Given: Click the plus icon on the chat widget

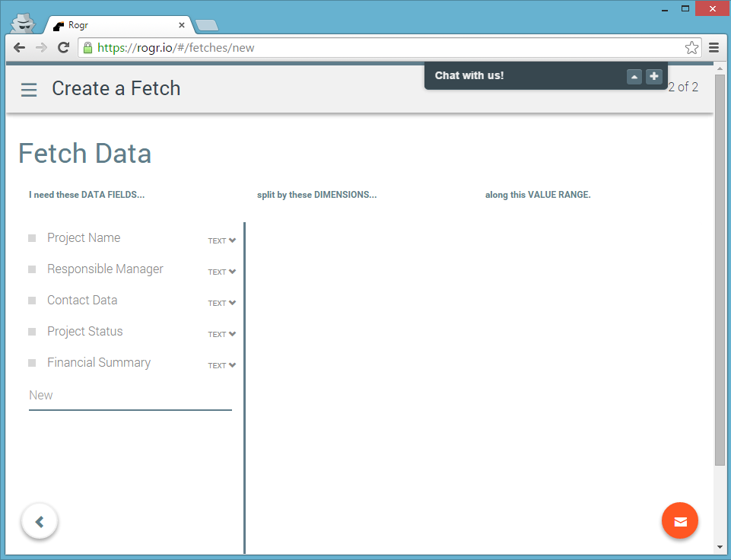Looking at the screenshot, I should [x=653, y=76].
